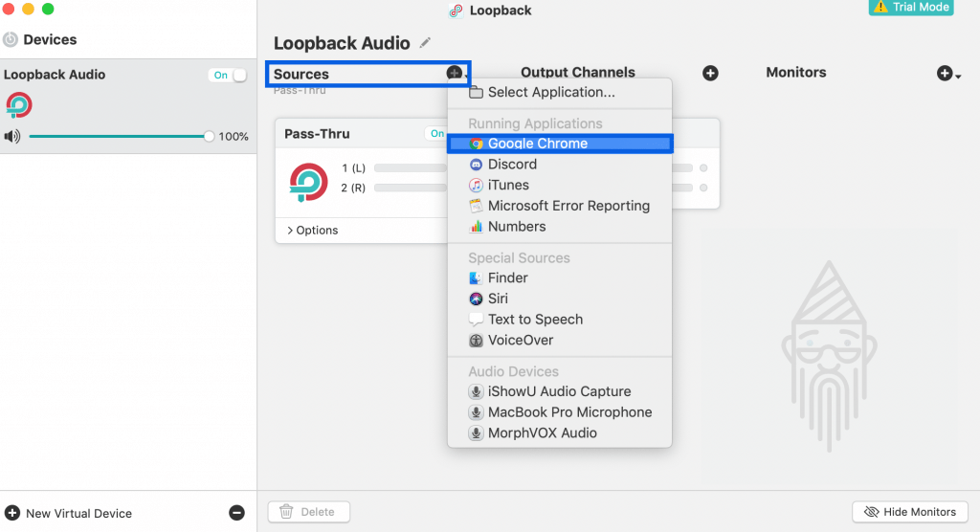Toggle the Loopback Audio device On switch
Viewport: 980px width, 532px height.
pyautogui.click(x=228, y=75)
